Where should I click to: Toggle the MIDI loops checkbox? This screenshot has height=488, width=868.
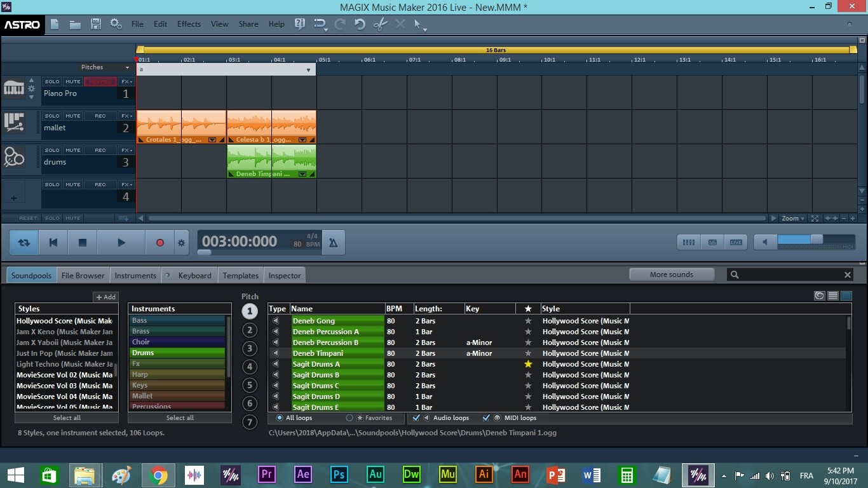pyautogui.click(x=486, y=418)
